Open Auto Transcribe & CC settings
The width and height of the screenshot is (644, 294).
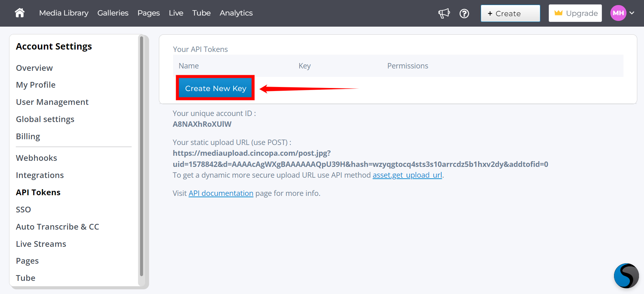point(58,227)
